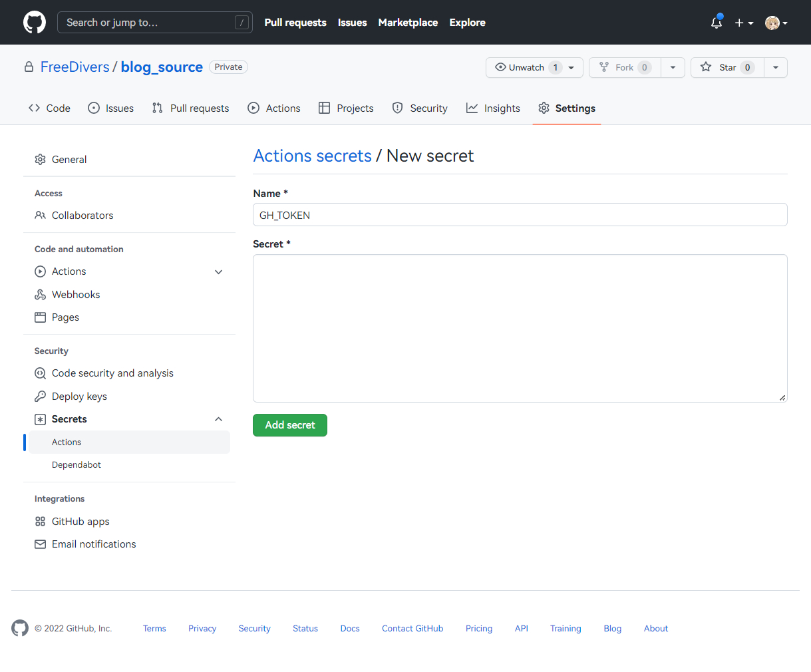Image resolution: width=811 pixels, height=672 pixels.
Task: Click the Code tab icon
Action: [x=34, y=108]
